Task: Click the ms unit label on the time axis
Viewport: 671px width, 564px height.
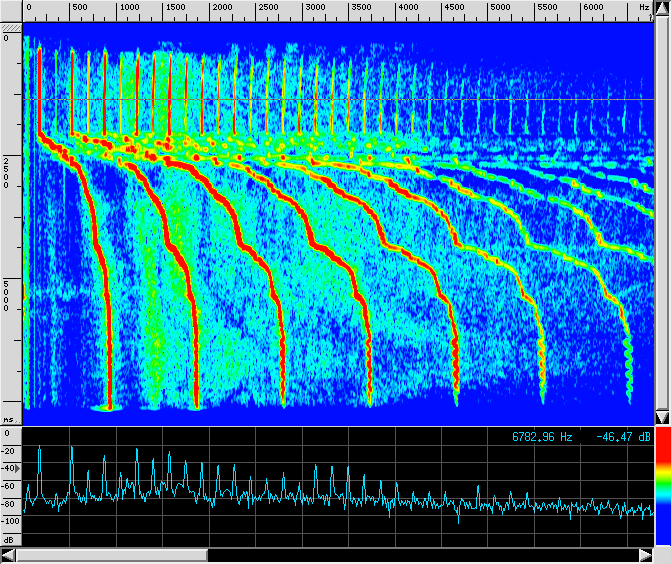Action: (x=8, y=420)
